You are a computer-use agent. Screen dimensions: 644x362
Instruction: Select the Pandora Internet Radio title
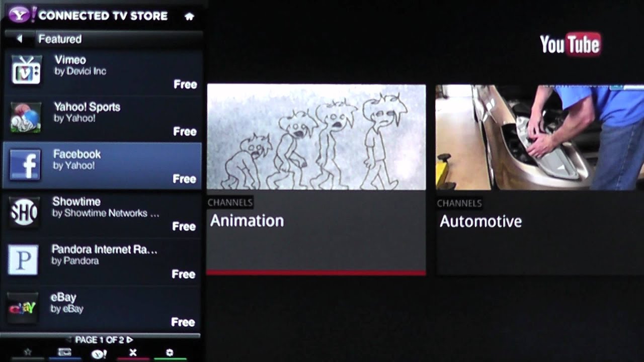[105, 249]
